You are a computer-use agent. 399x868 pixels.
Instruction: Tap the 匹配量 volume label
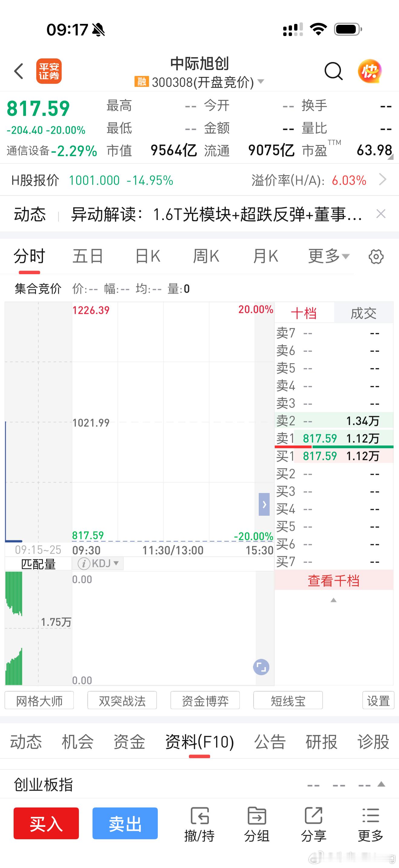pyautogui.click(x=38, y=564)
